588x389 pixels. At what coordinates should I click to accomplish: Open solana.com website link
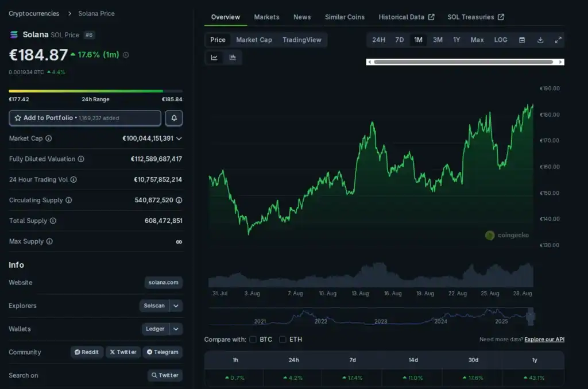click(x=164, y=283)
